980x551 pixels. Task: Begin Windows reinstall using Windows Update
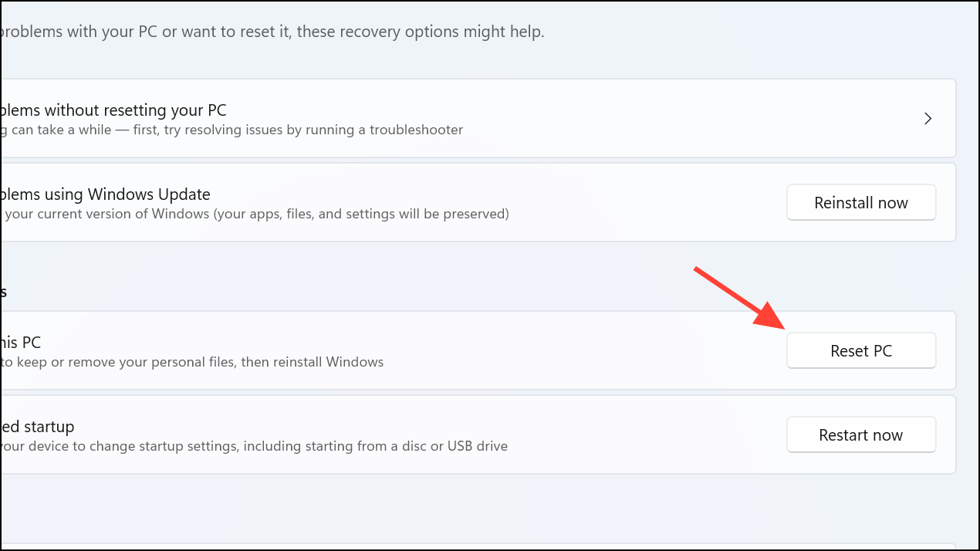[861, 202]
